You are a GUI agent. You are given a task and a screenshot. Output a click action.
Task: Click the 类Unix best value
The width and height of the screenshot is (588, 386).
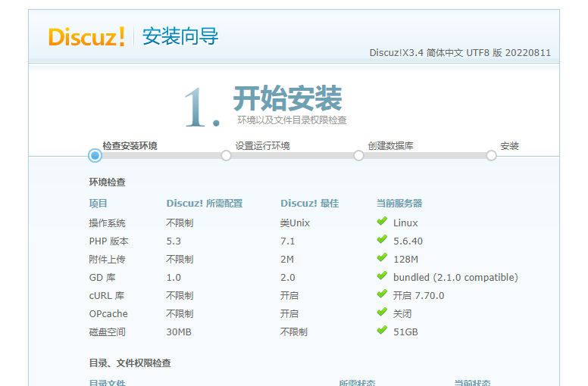pos(295,223)
